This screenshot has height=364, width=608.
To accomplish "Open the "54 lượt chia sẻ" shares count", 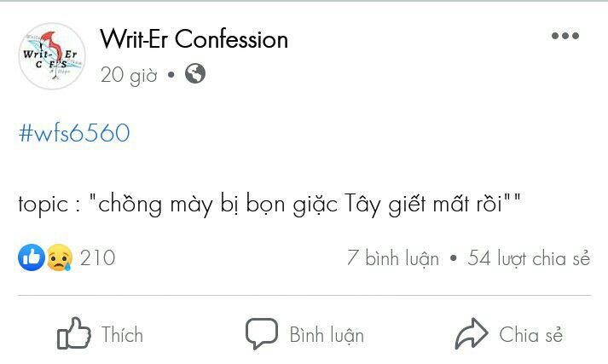I will tap(529, 257).
